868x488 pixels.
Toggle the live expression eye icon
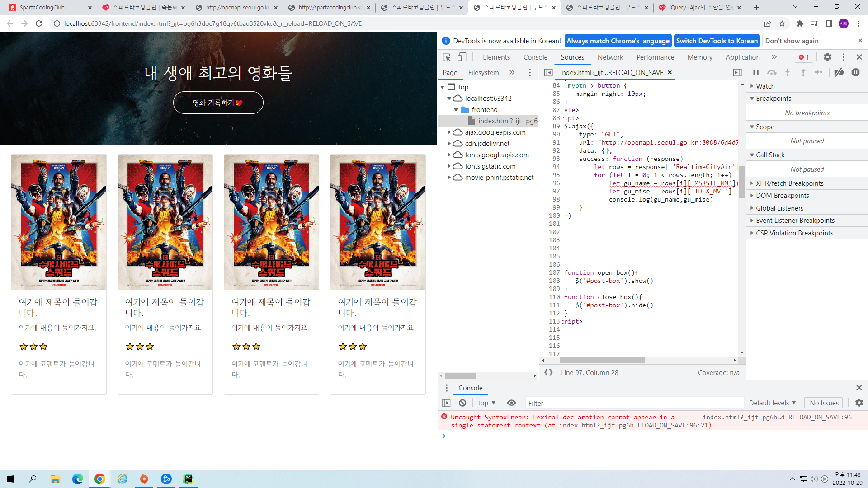click(511, 403)
